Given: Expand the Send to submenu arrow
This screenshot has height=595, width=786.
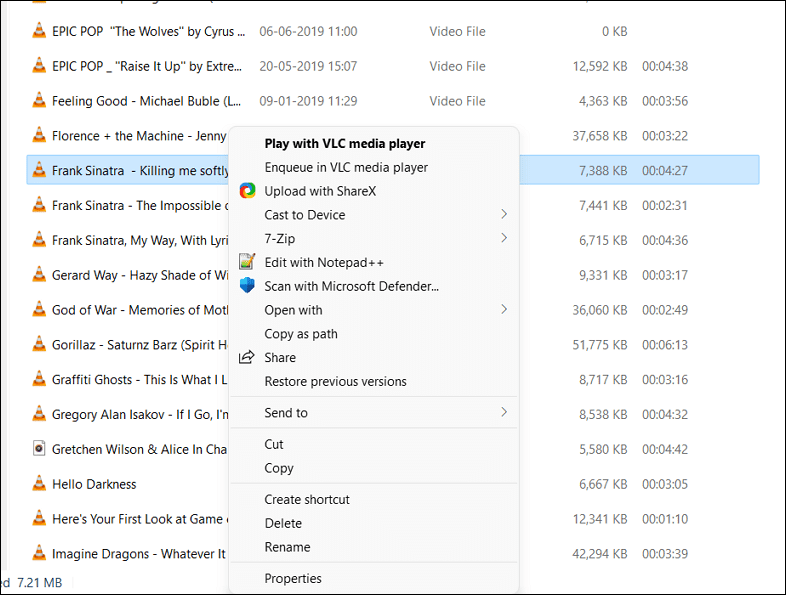Looking at the screenshot, I should click(x=504, y=412).
